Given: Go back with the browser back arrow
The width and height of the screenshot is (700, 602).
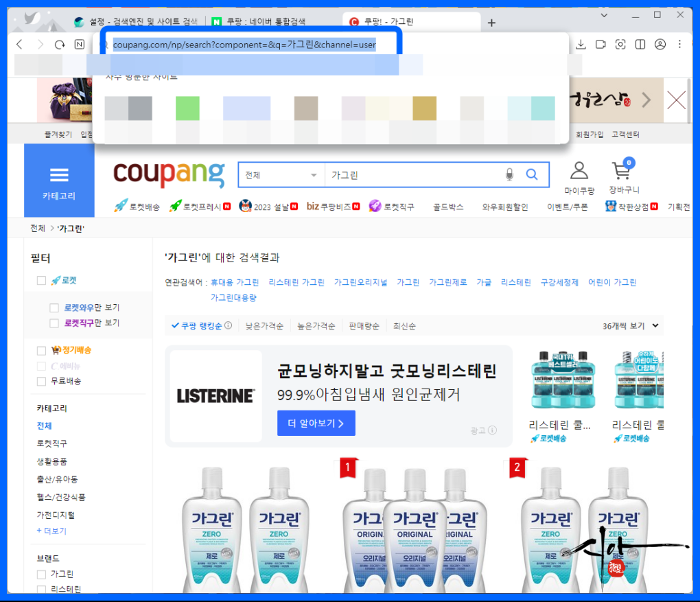Looking at the screenshot, I should coord(19,44).
